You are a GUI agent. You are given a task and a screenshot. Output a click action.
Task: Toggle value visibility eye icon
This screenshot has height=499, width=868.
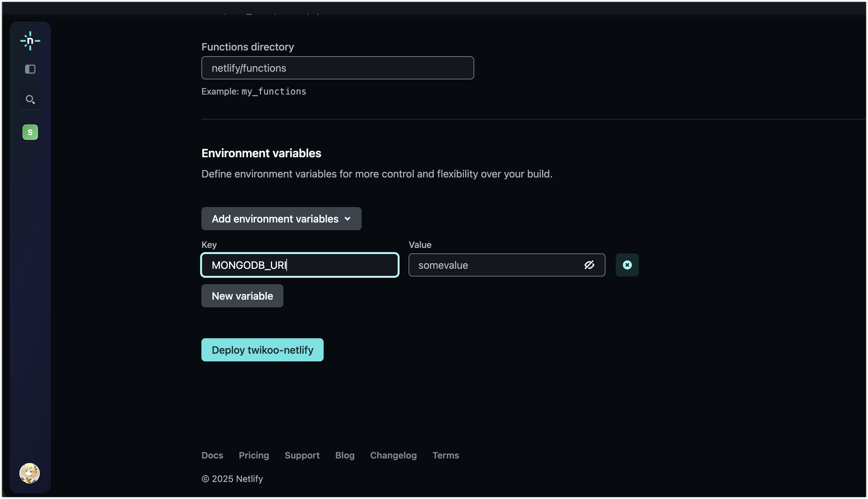[x=589, y=265]
